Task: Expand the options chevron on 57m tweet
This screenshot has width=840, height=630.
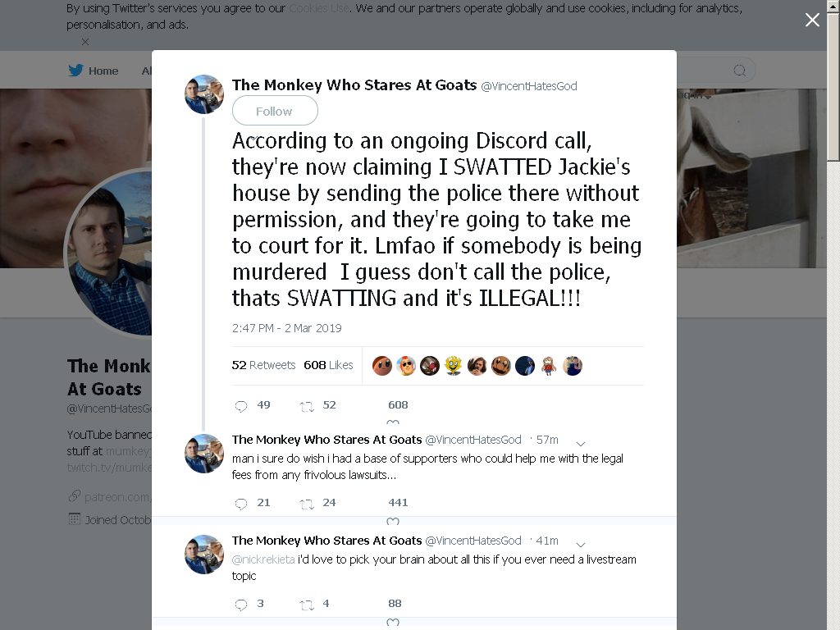Action: (x=580, y=444)
